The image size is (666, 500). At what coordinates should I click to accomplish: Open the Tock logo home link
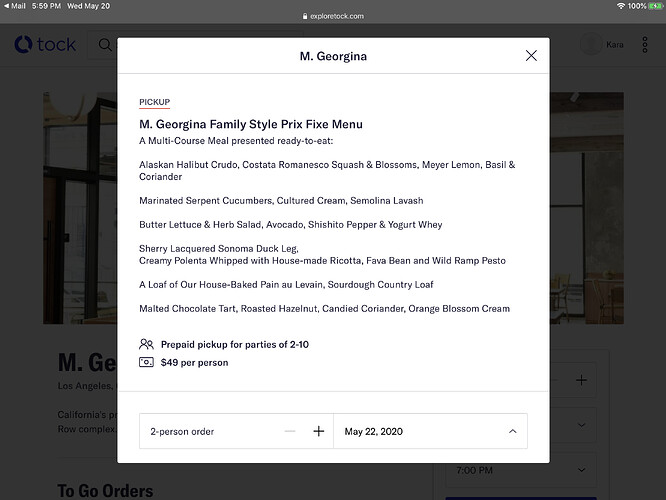45,45
